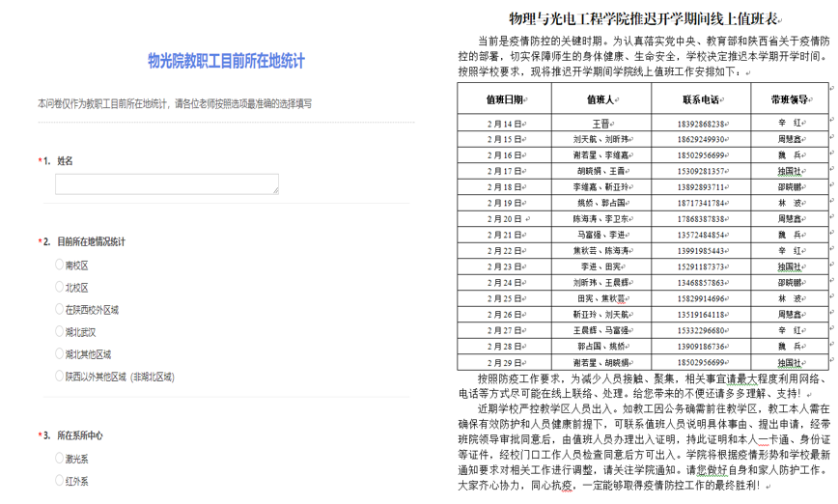Click the 2月29日 date cell
The height and width of the screenshot is (504, 838).
(x=506, y=361)
